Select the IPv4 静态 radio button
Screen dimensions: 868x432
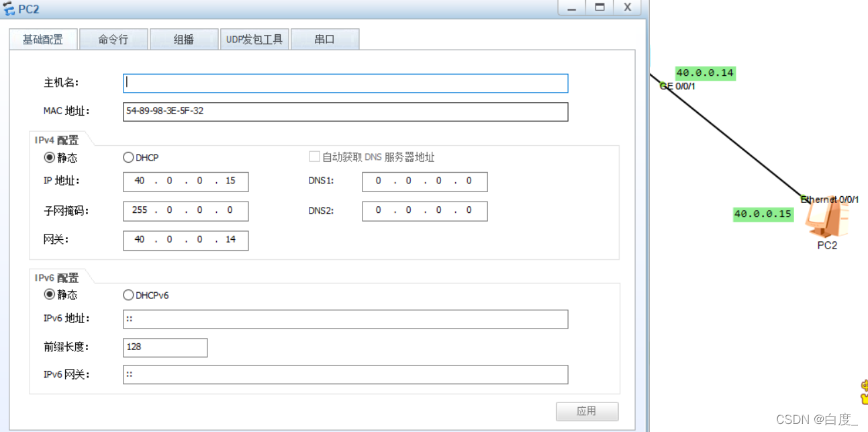point(49,158)
